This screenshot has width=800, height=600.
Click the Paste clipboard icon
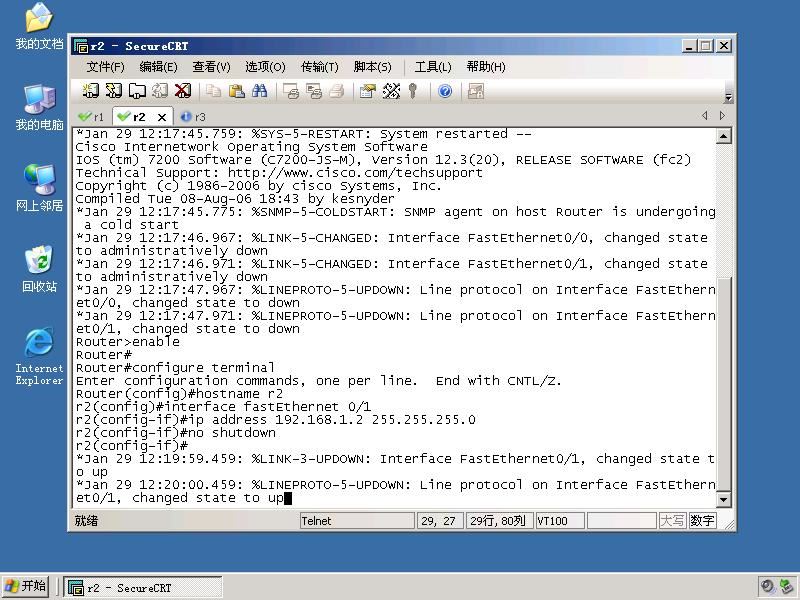tap(236, 91)
